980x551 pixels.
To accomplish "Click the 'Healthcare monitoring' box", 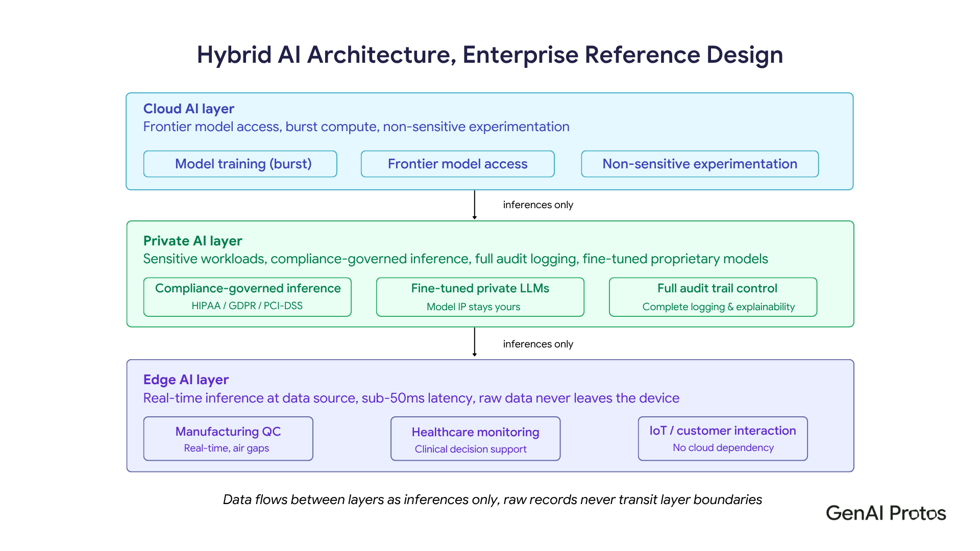I will click(476, 439).
